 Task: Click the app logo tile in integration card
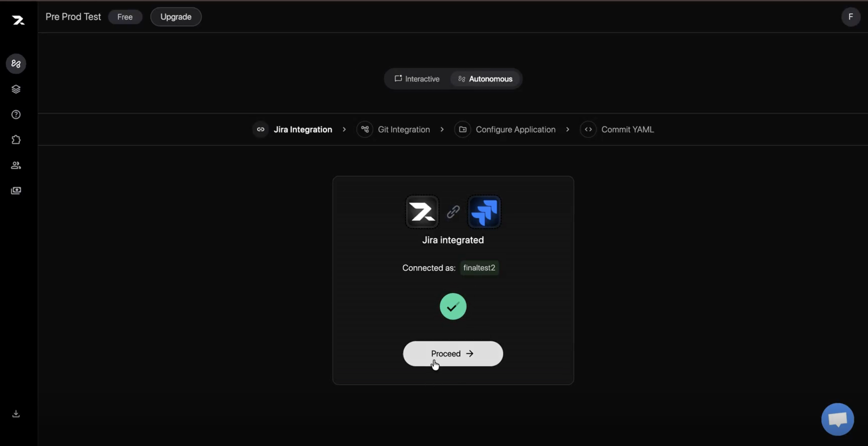coord(422,212)
